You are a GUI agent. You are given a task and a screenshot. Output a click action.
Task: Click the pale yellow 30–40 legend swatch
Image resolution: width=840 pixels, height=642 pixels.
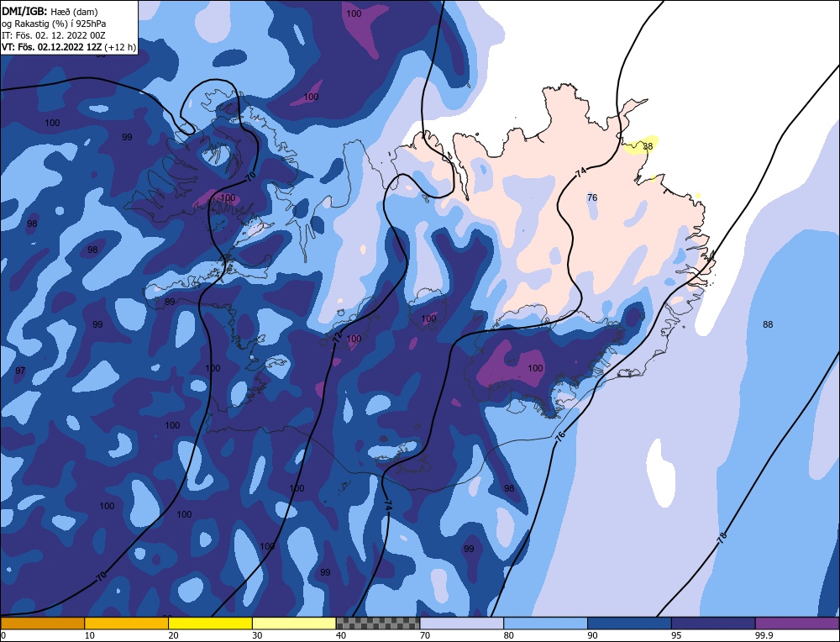point(294,623)
